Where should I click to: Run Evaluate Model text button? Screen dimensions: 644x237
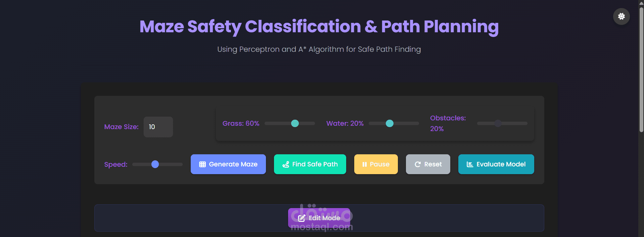click(x=501, y=164)
